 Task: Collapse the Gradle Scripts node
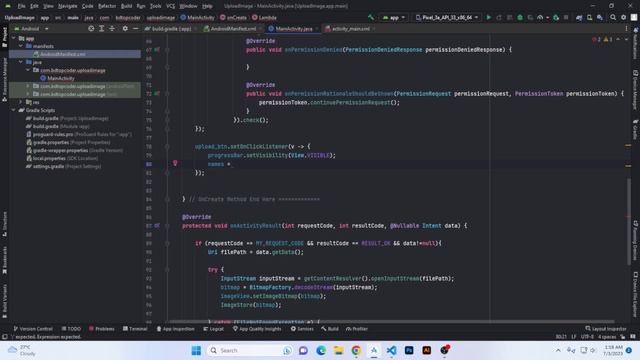click(x=14, y=110)
